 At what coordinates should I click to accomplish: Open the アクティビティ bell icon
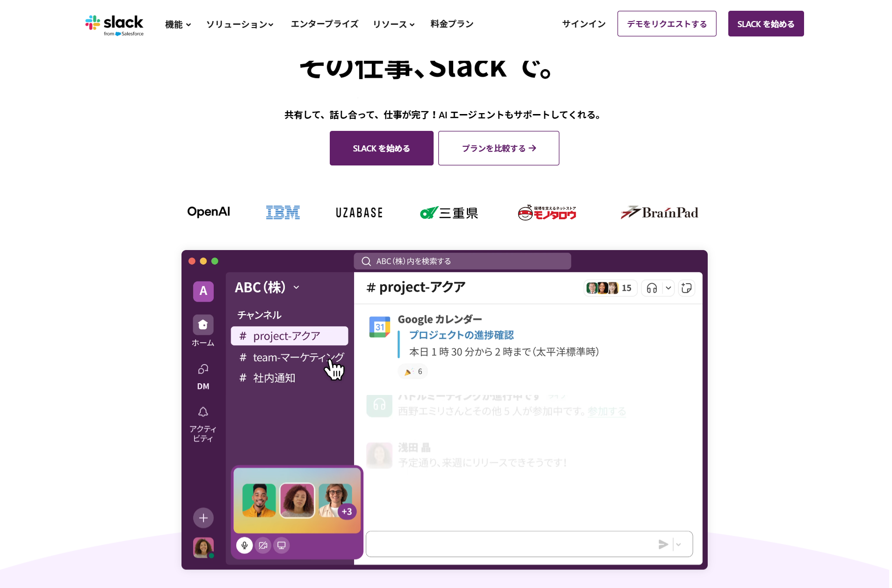(203, 412)
